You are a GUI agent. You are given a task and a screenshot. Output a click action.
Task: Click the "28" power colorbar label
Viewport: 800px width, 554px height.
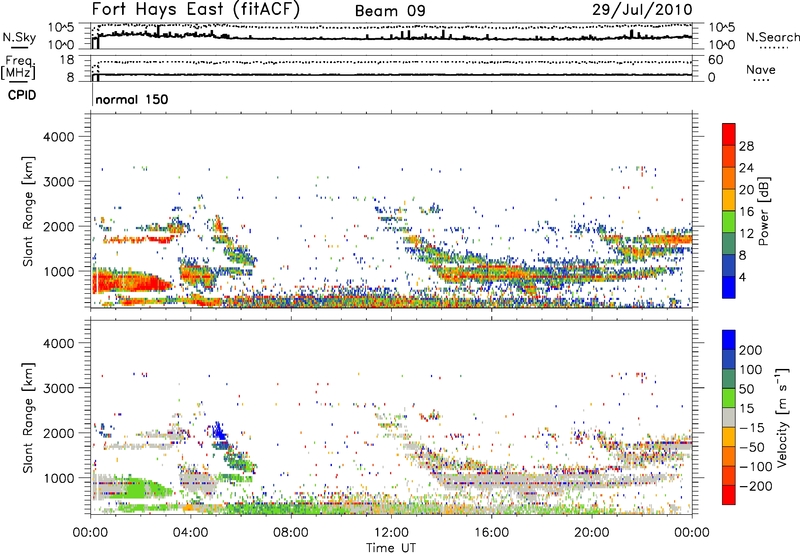tap(746, 146)
